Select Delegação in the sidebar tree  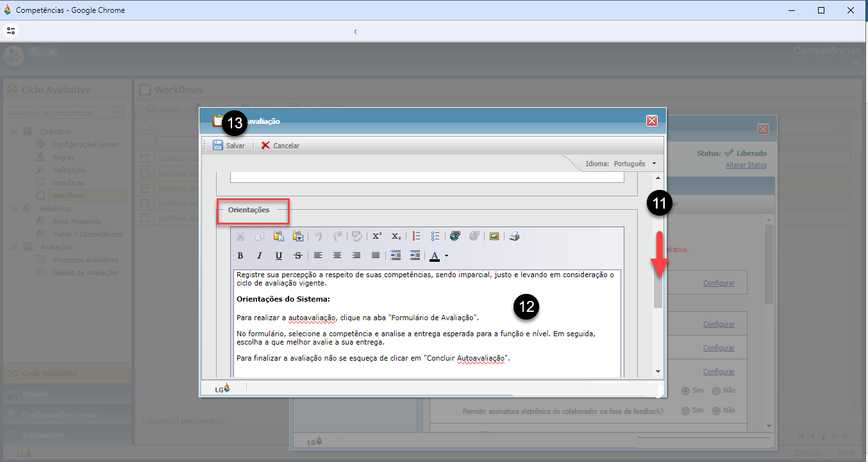(69, 170)
